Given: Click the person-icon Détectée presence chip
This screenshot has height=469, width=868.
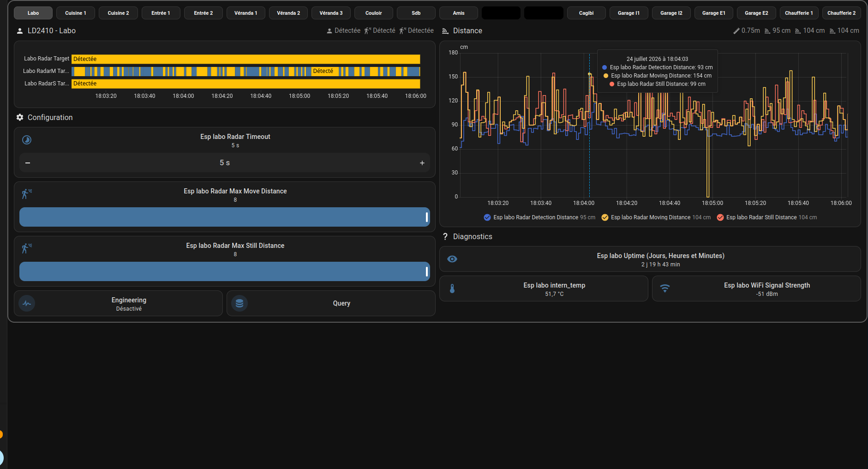Looking at the screenshot, I should 343,30.
